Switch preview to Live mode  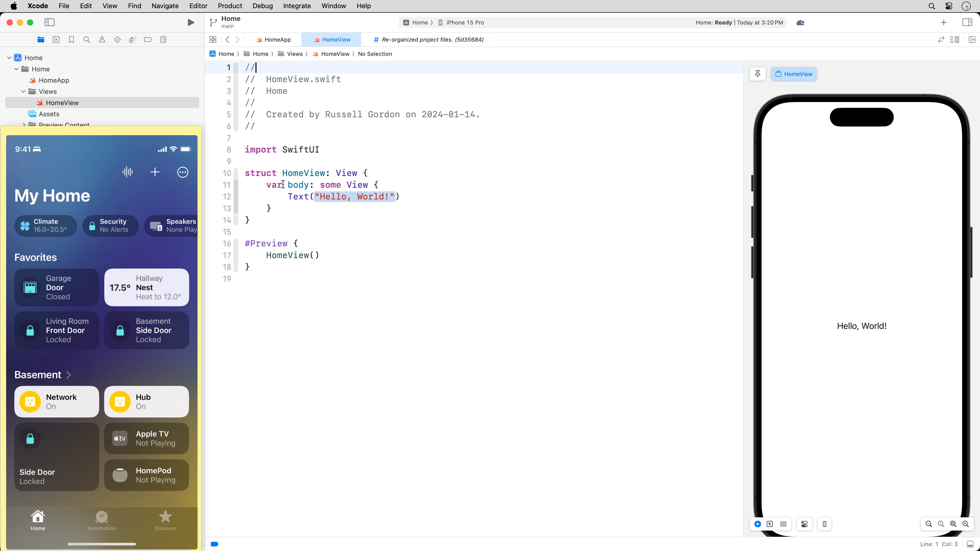pyautogui.click(x=758, y=524)
